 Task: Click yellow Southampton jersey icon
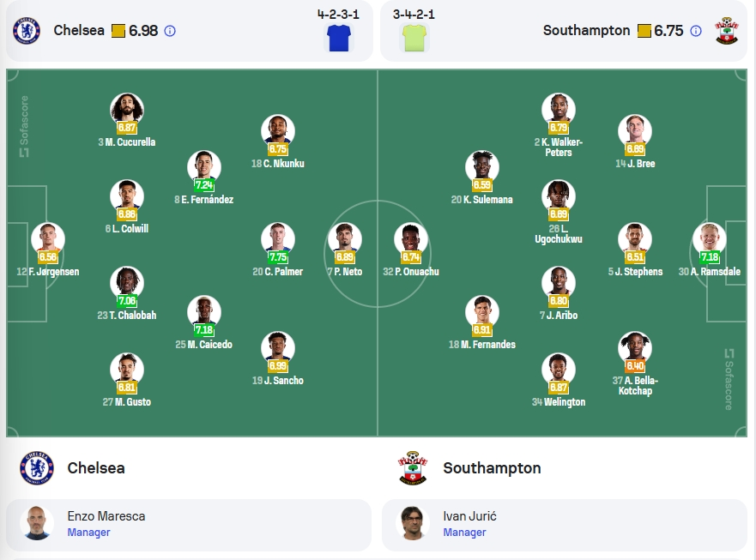click(414, 38)
